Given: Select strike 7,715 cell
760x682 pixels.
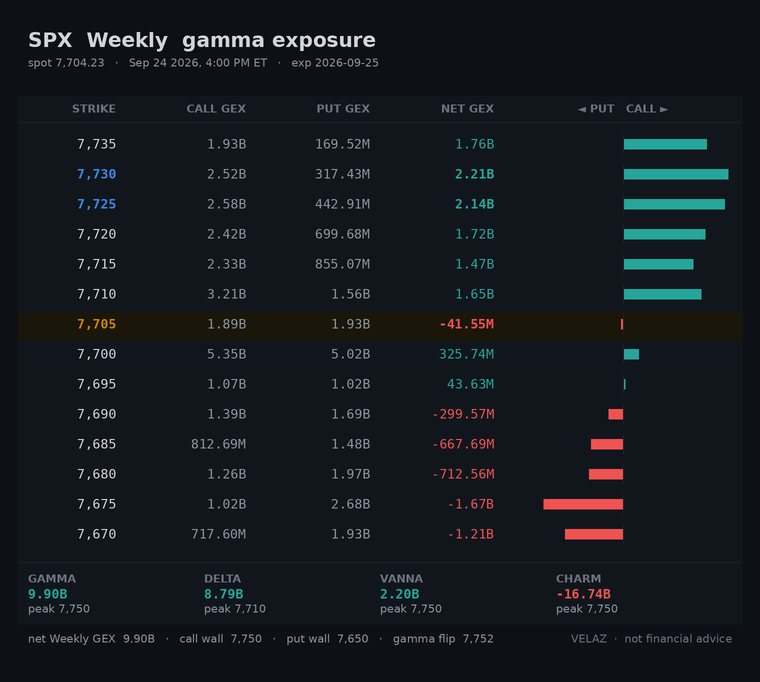Looking at the screenshot, I should click(96, 264).
